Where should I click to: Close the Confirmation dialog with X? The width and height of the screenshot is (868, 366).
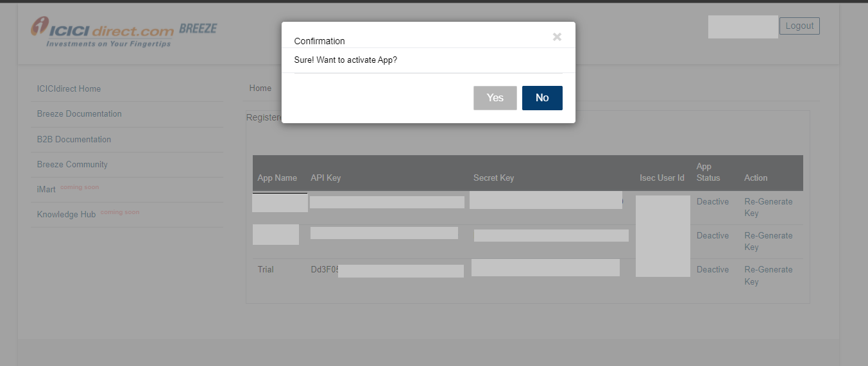point(557,37)
